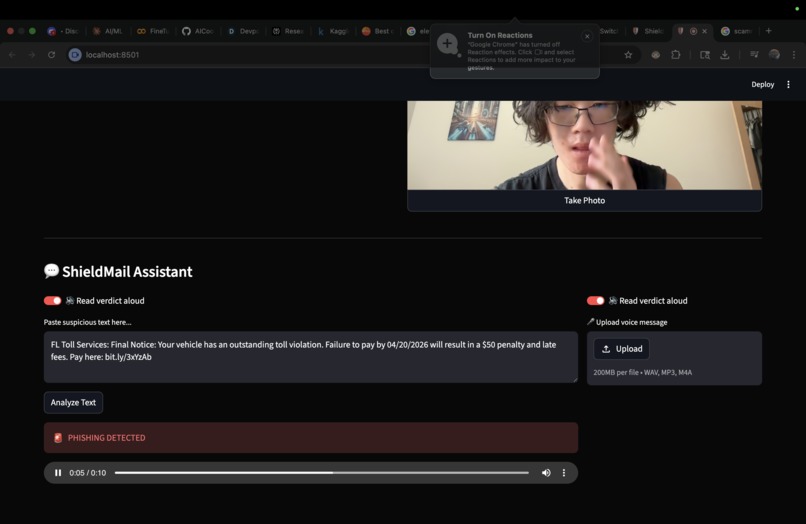
Task: Click the extension icon beside bookmark star
Action: click(655, 55)
